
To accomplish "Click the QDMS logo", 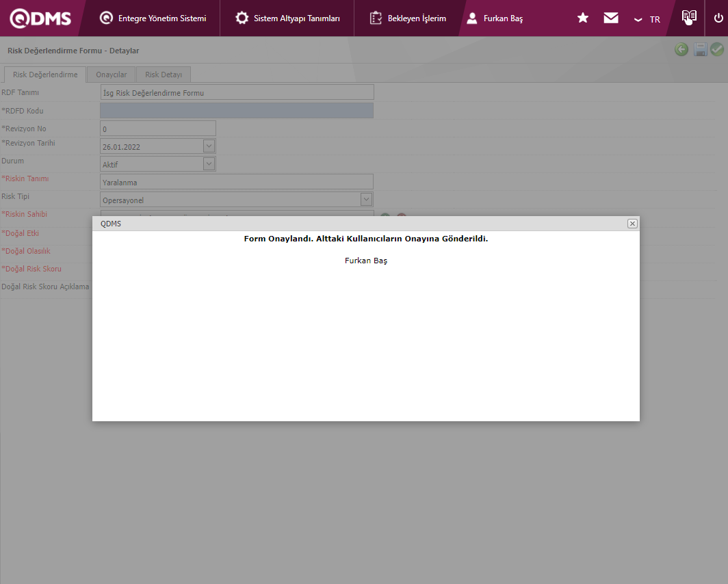I will coord(40,18).
